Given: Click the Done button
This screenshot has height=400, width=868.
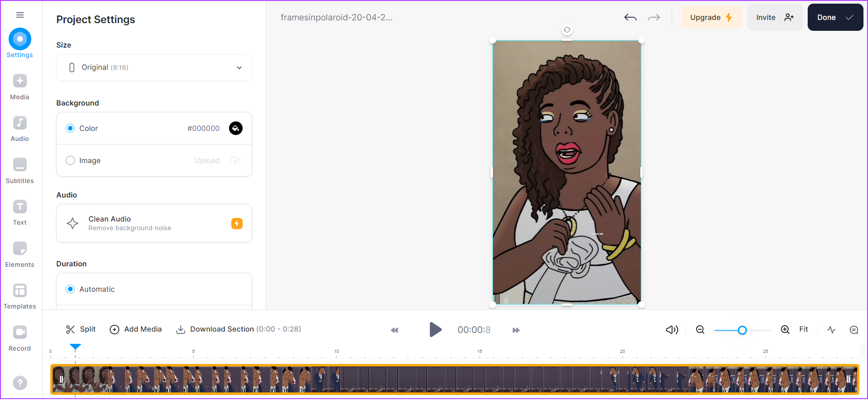Looking at the screenshot, I should point(835,17).
